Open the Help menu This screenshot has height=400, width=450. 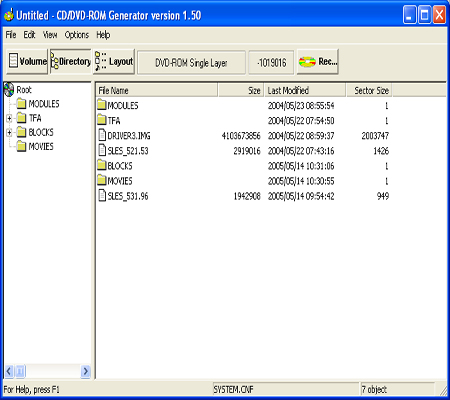click(103, 35)
